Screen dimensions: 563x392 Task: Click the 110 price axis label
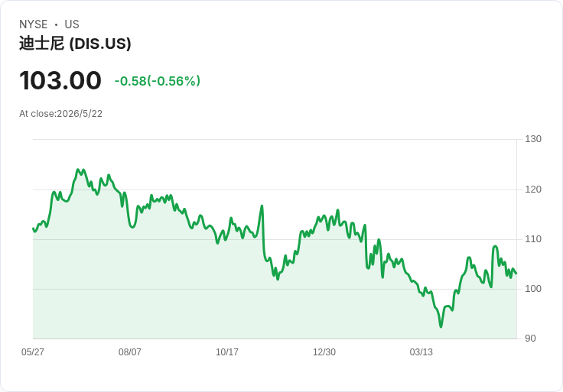533,239
